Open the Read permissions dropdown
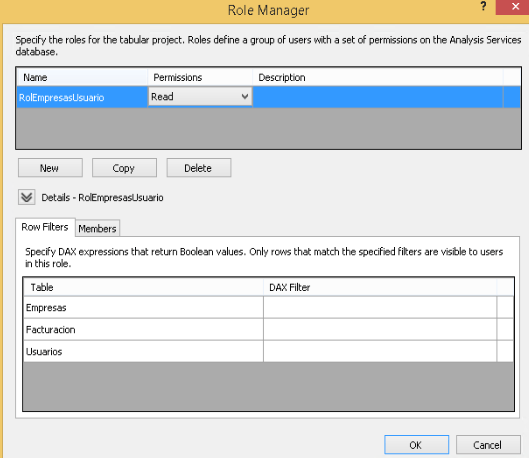Viewport: 529px width, 458px height. click(x=200, y=97)
